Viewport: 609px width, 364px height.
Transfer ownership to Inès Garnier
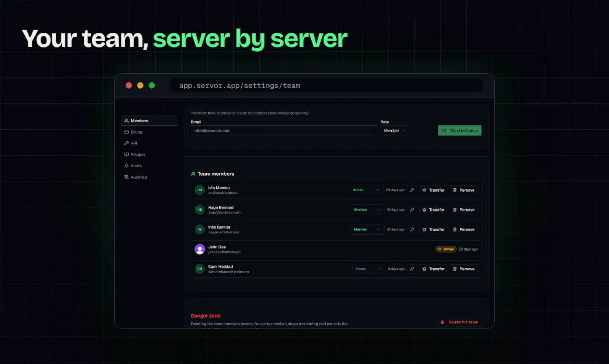pyautogui.click(x=433, y=229)
